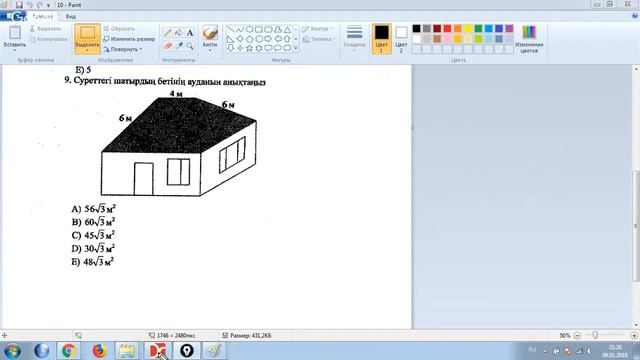Select the Color picker eyedropper tool

pos(179,46)
